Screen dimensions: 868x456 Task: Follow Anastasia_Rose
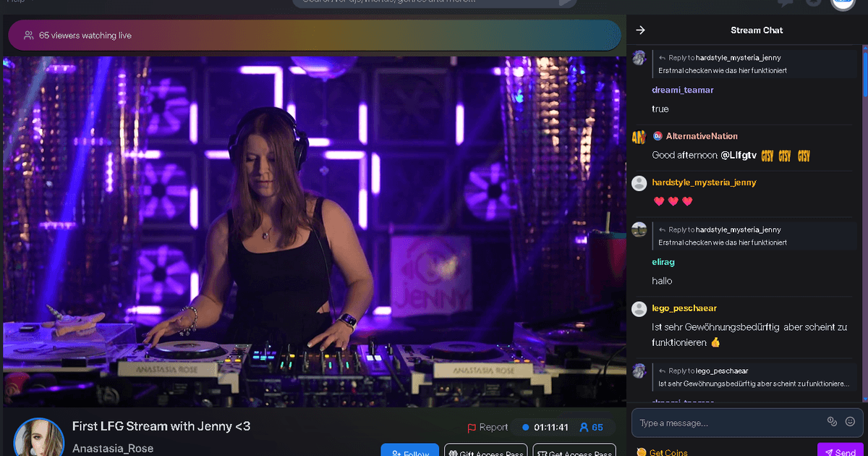[x=409, y=452]
